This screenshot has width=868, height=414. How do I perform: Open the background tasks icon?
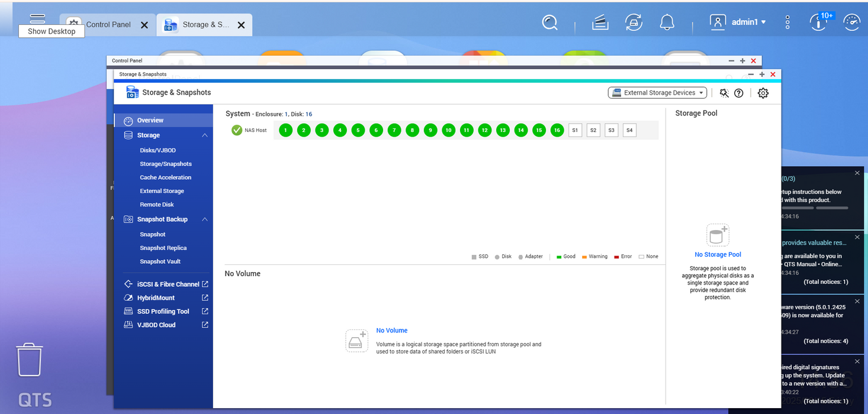pyautogui.click(x=601, y=22)
